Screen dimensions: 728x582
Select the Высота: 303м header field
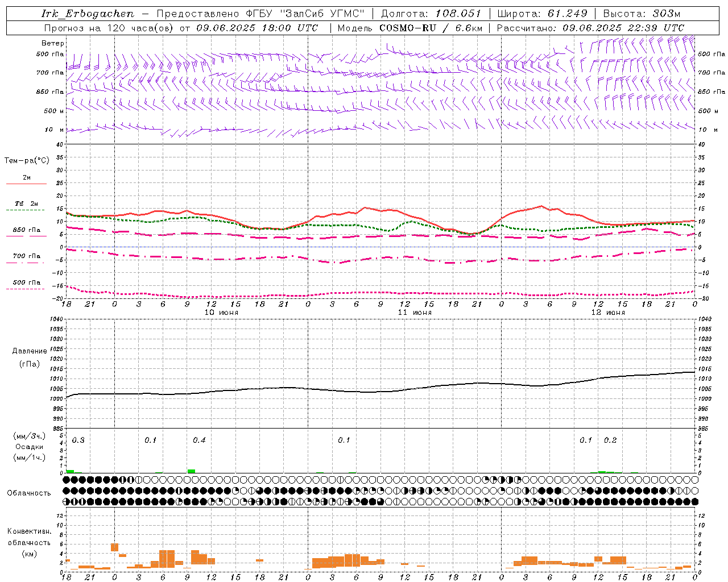coord(642,14)
